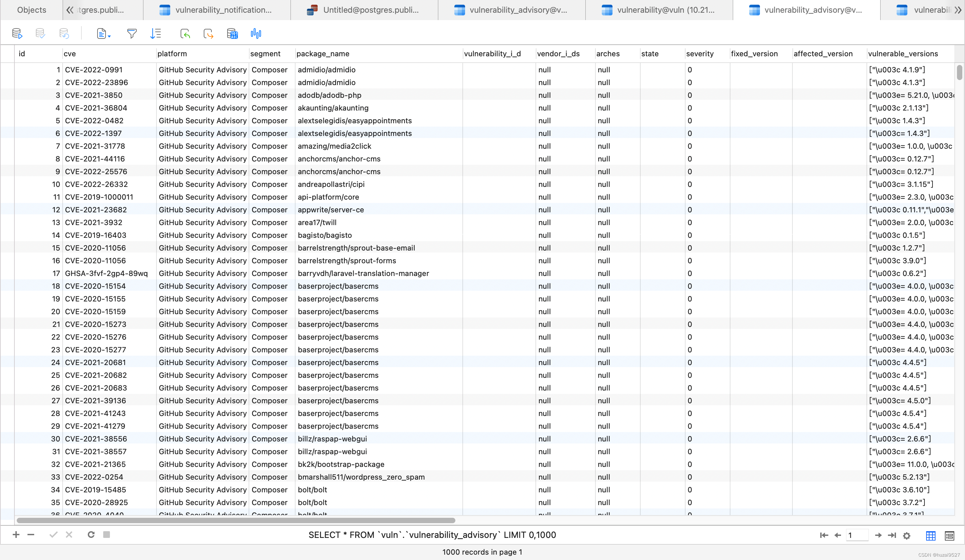Switch to form view
Viewport: 965px width, 560px height.
point(950,536)
